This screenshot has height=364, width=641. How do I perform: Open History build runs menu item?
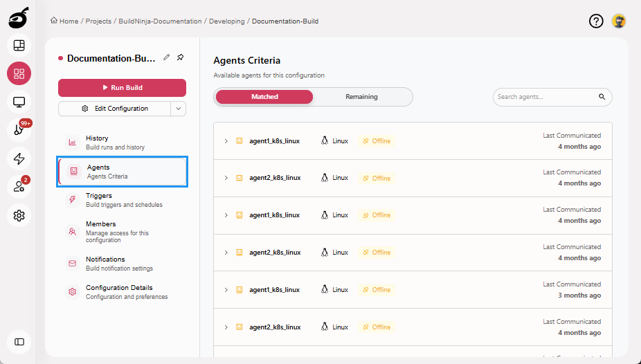coord(123,143)
